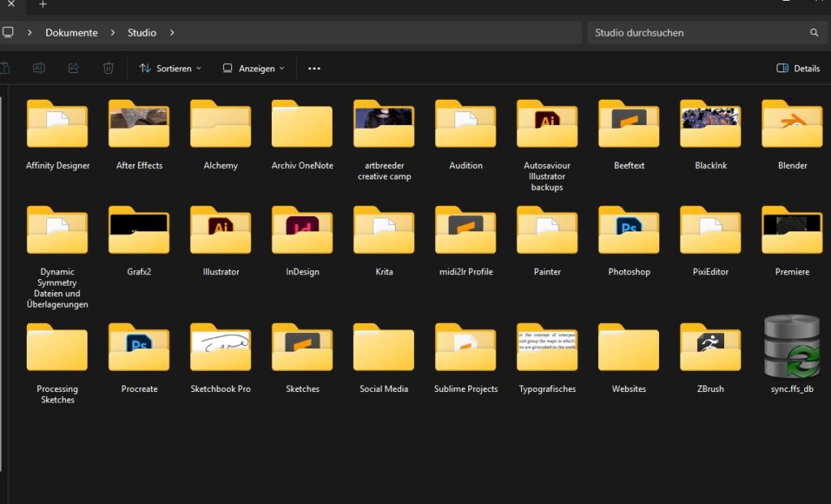The width and height of the screenshot is (831, 504).
Task: Click the Social Media label text
Action: [384, 389]
